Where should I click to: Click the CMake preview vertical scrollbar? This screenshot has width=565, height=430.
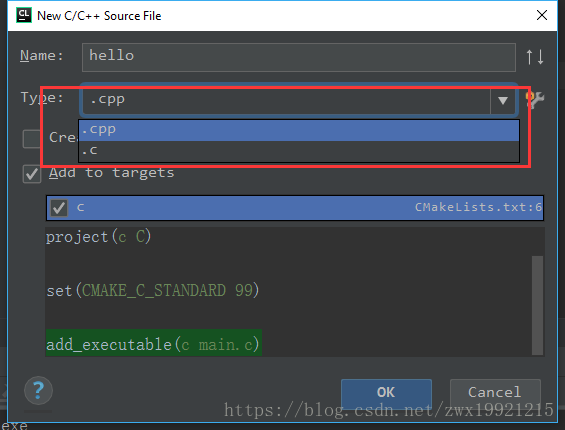537,305
